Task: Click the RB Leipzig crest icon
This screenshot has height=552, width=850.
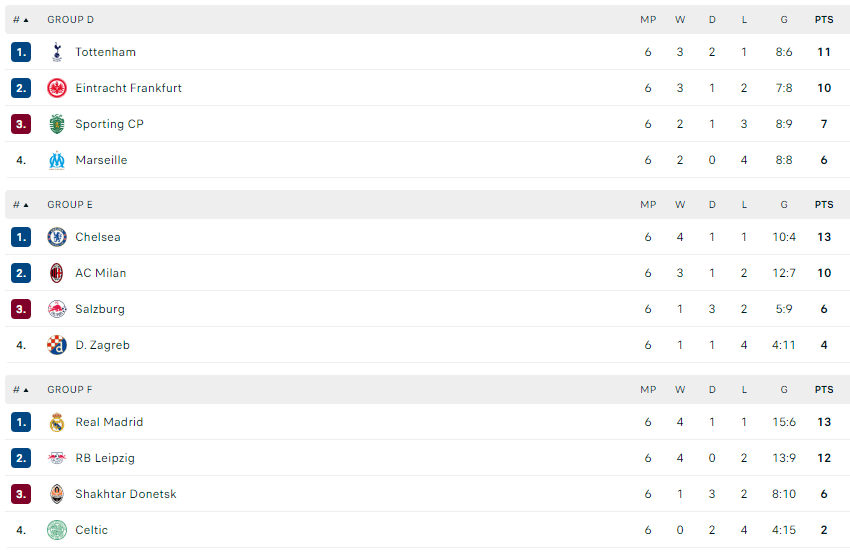Action: tap(57, 458)
